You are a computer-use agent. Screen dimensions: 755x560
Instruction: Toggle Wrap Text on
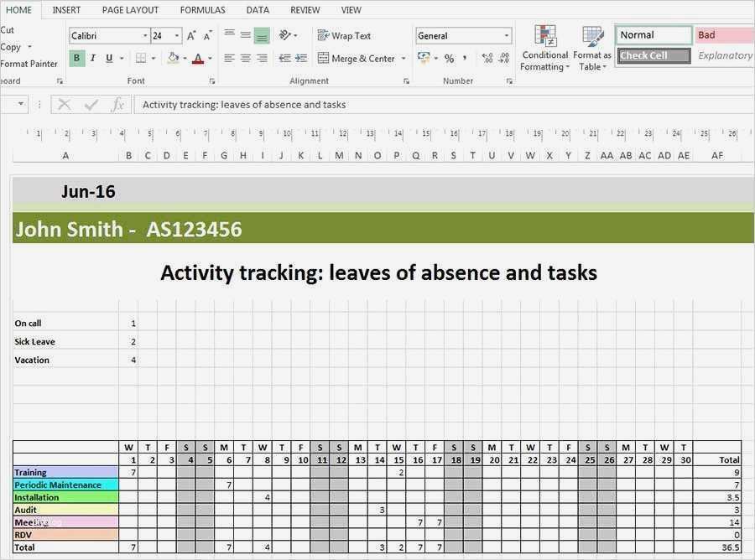tap(344, 35)
